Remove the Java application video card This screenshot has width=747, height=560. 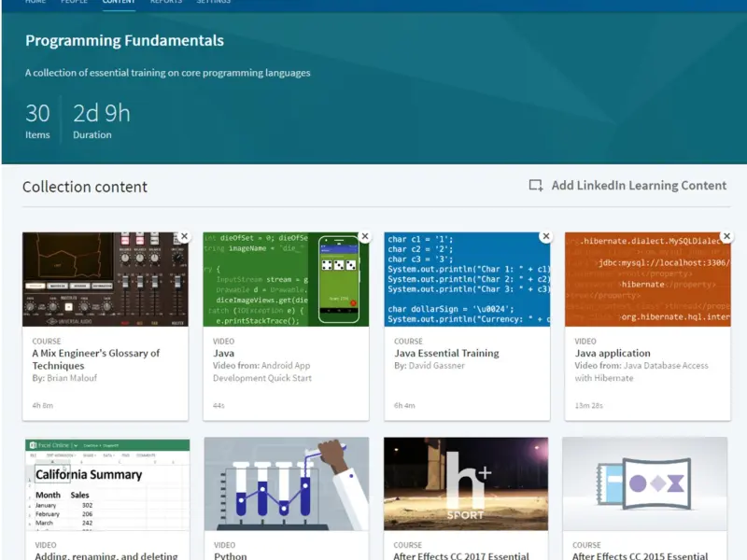click(726, 237)
